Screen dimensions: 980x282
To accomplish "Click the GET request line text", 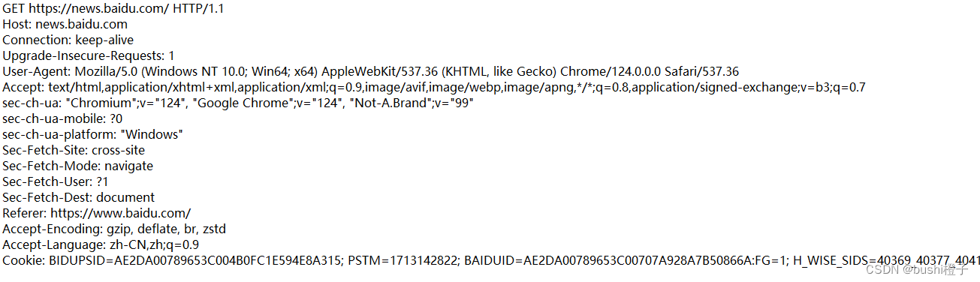I will [x=113, y=8].
